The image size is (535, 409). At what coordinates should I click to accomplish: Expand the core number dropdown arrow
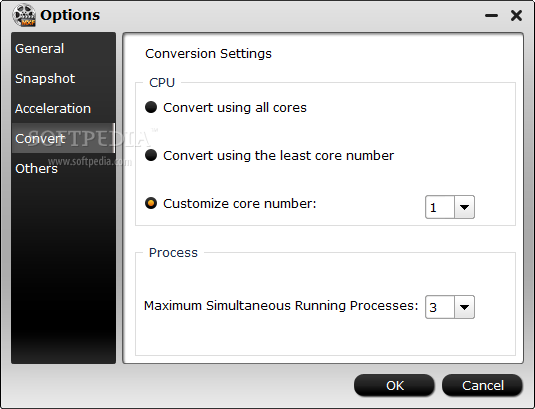coord(464,207)
